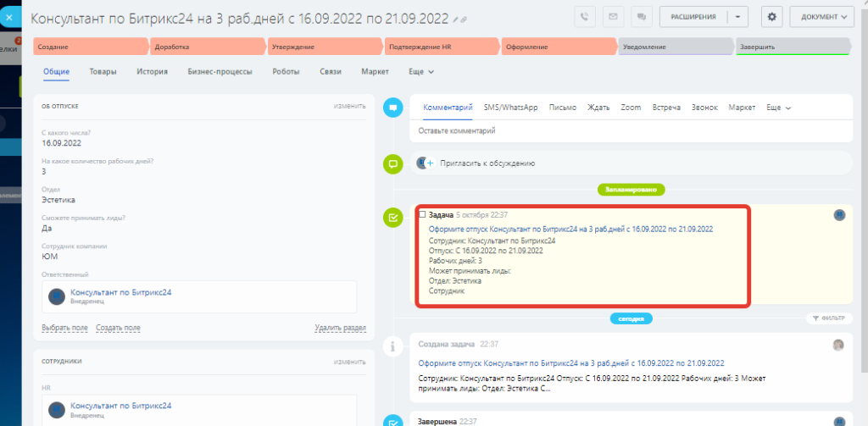Select the Звонок timeline tab
Image resolution: width=868 pixels, height=426 pixels.
(704, 108)
